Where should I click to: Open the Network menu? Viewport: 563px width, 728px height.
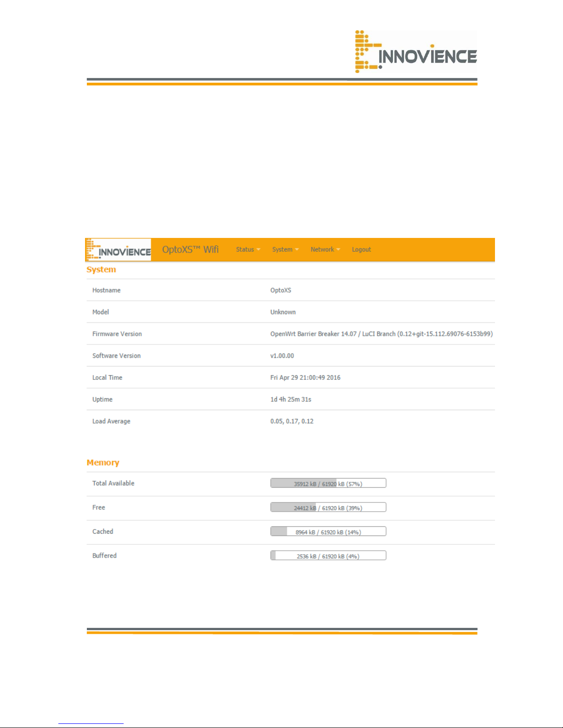[325, 249]
